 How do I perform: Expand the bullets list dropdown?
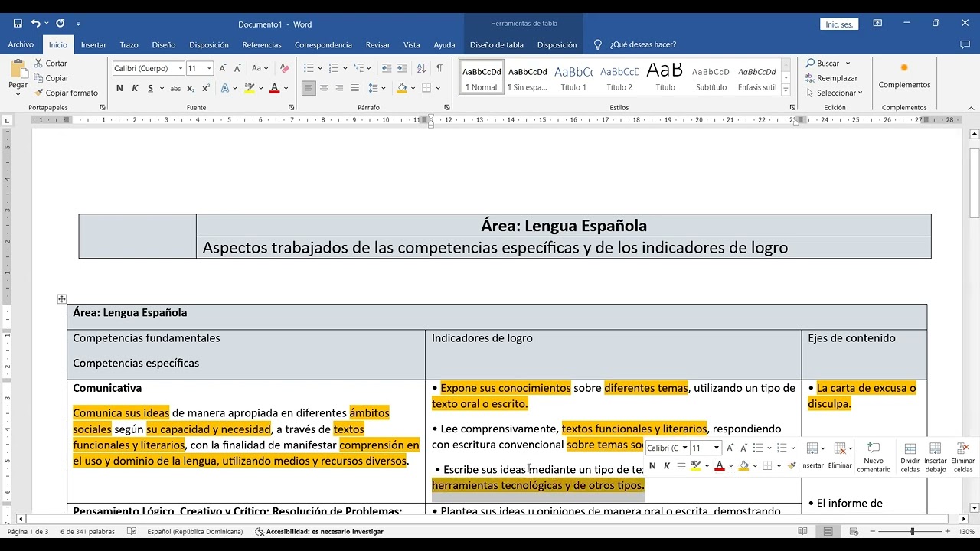coord(321,68)
